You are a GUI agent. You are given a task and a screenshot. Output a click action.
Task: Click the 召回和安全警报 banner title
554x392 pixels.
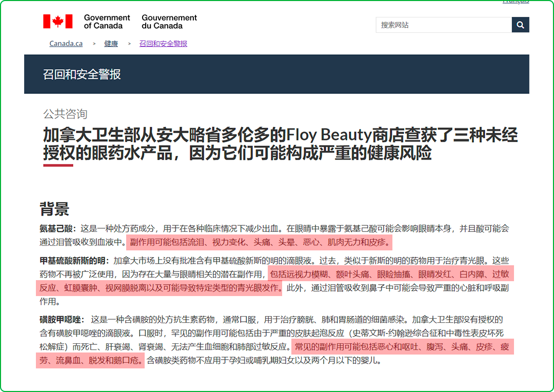82,74
